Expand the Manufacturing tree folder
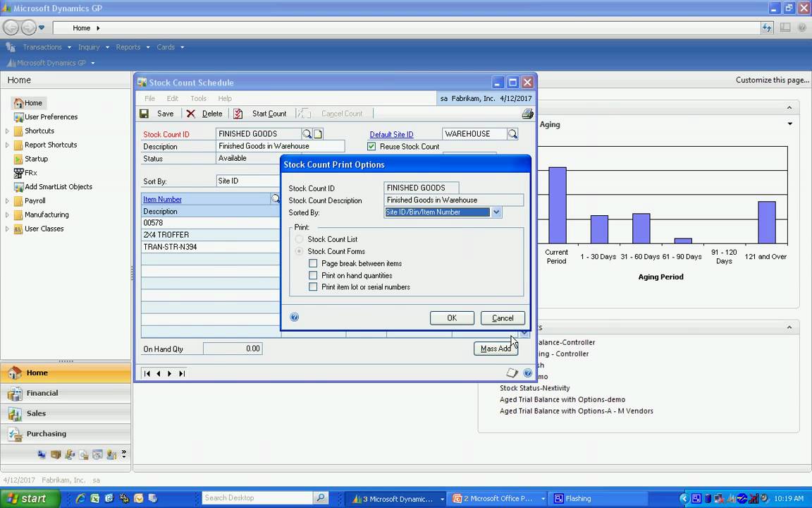Image resolution: width=812 pixels, height=508 pixels. click(7, 214)
